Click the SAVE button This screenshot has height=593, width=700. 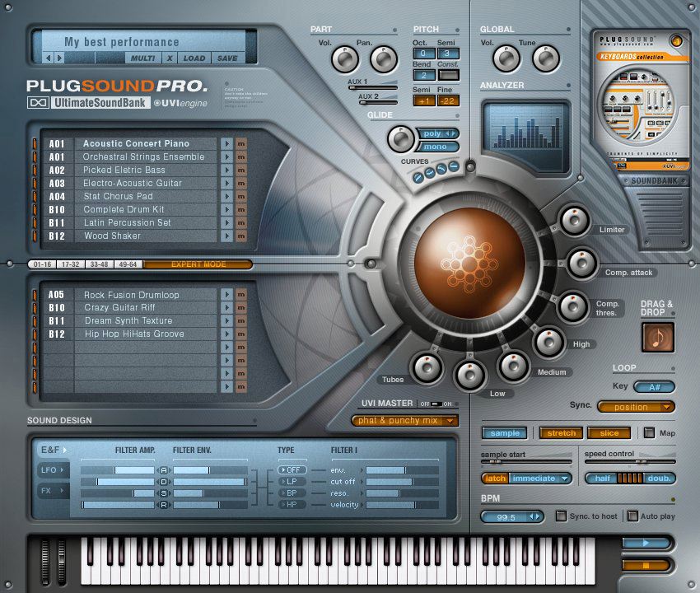tap(227, 58)
